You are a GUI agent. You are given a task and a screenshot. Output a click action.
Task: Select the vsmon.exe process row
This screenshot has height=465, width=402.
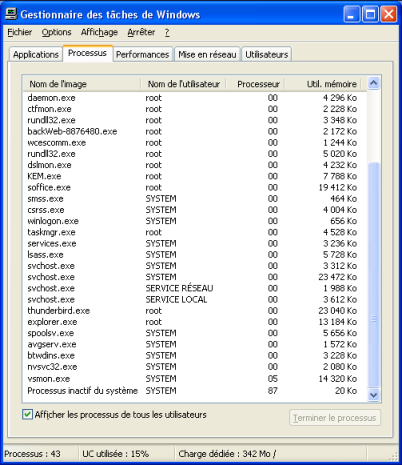pos(195,379)
